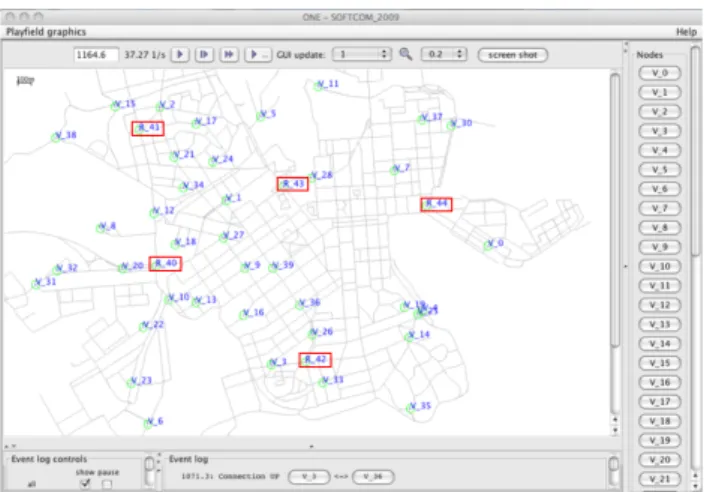Select node V_1 in Nodes list
704x492 pixels.
tap(660, 92)
